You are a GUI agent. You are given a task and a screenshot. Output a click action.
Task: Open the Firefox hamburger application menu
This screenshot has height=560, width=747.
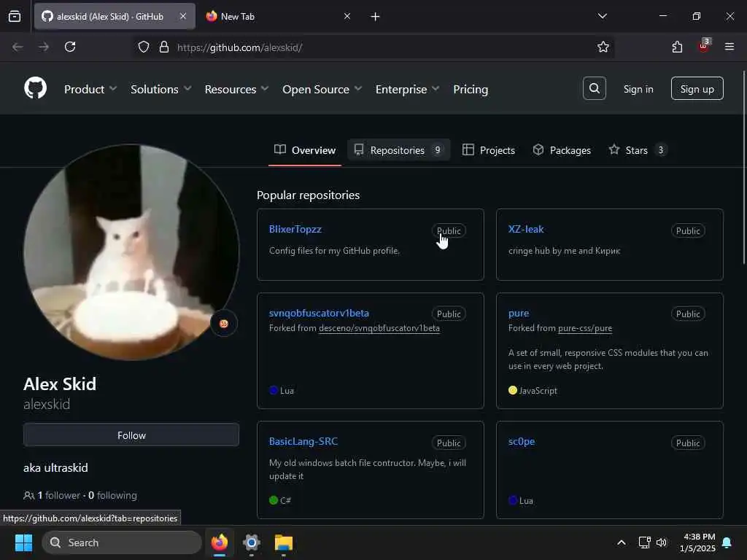pos(729,47)
